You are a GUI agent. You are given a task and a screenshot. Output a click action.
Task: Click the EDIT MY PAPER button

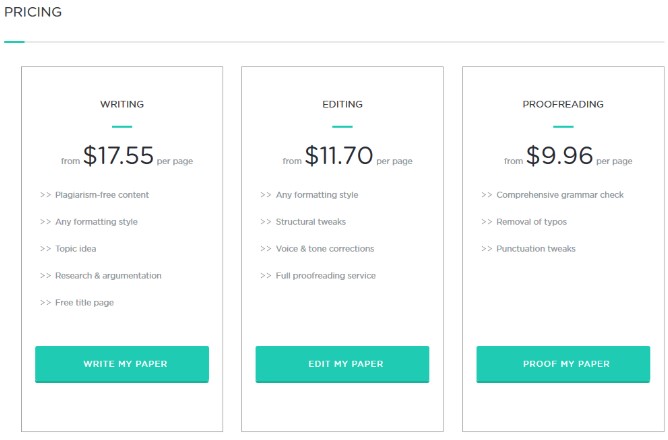[x=342, y=364]
